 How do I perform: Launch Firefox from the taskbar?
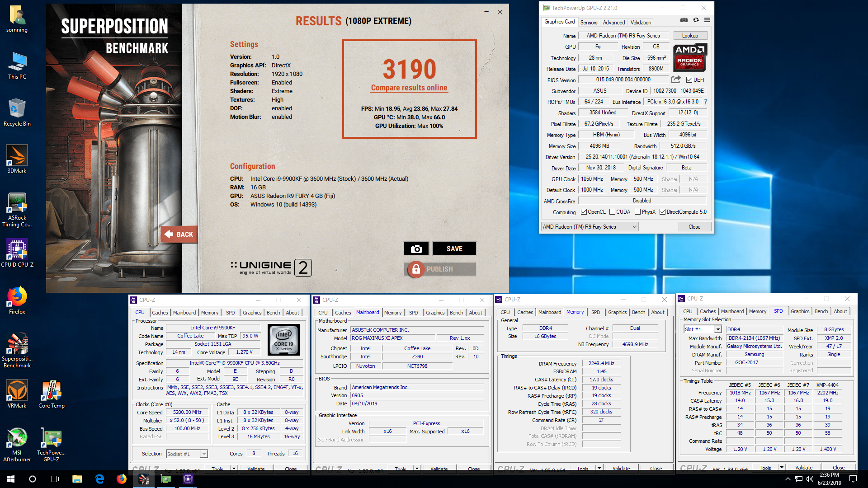tap(122, 479)
